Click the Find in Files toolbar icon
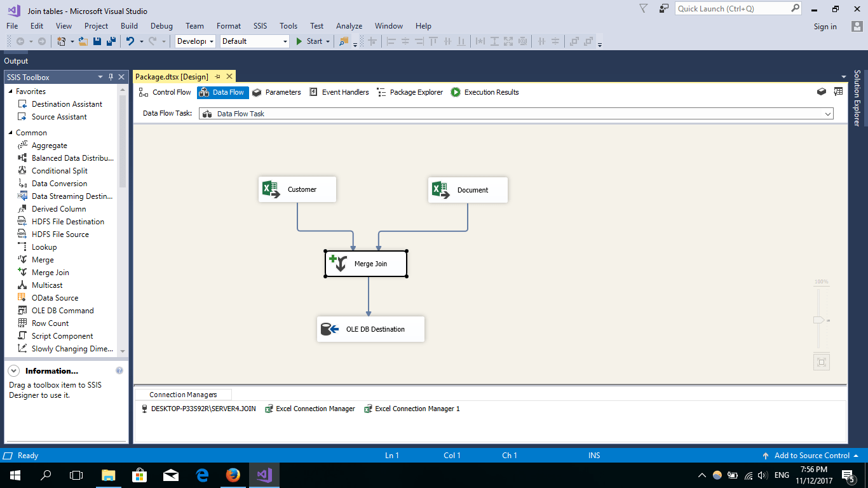 pos(344,41)
